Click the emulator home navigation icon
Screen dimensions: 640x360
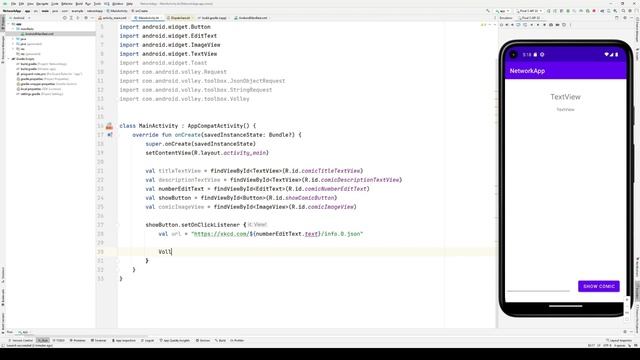coord(538,24)
